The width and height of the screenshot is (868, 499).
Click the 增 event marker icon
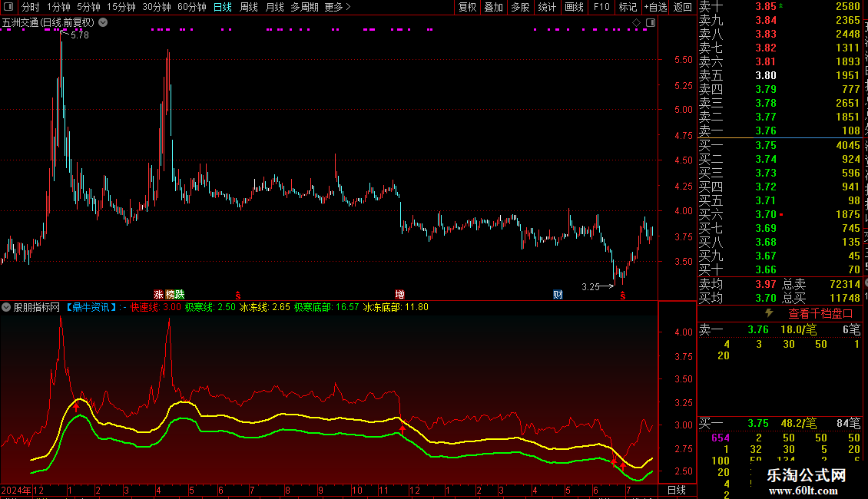point(399,294)
